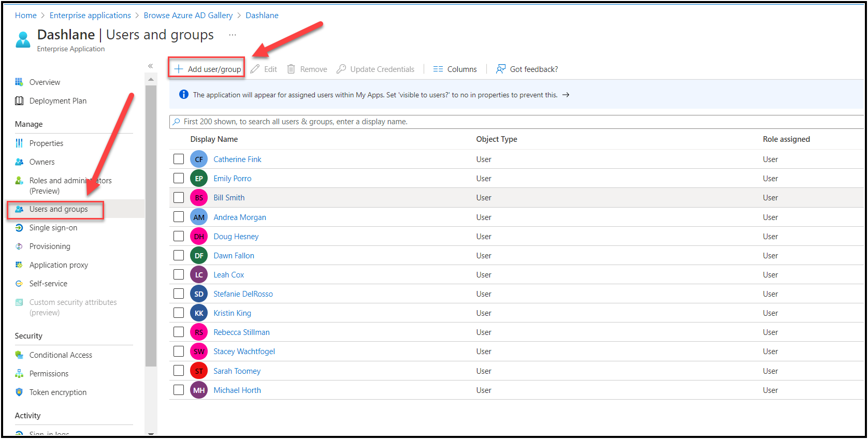The width and height of the screenshot is (868, 439).
Task: Click the sidebar scrollbar thumb
Action: click(x=151, y=226)
